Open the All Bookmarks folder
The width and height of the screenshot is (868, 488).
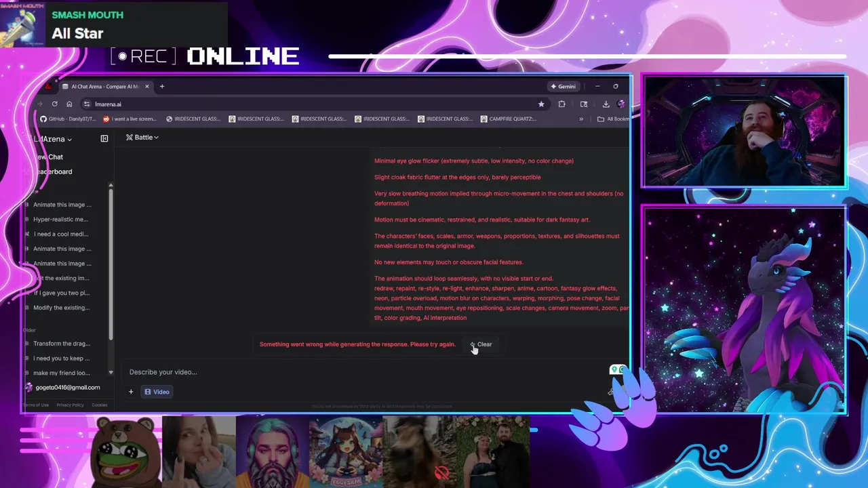pyautogui.click(x=614, y=119)
